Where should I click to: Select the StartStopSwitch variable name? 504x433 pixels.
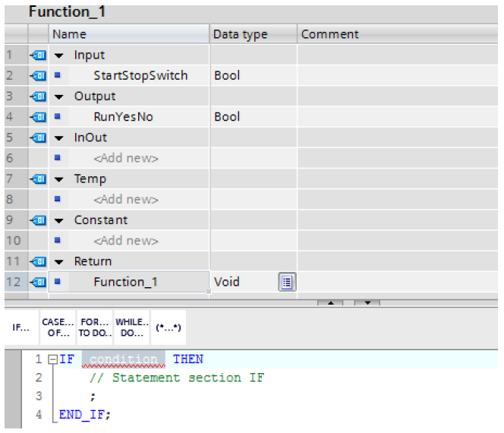click(x=140, y=76)
